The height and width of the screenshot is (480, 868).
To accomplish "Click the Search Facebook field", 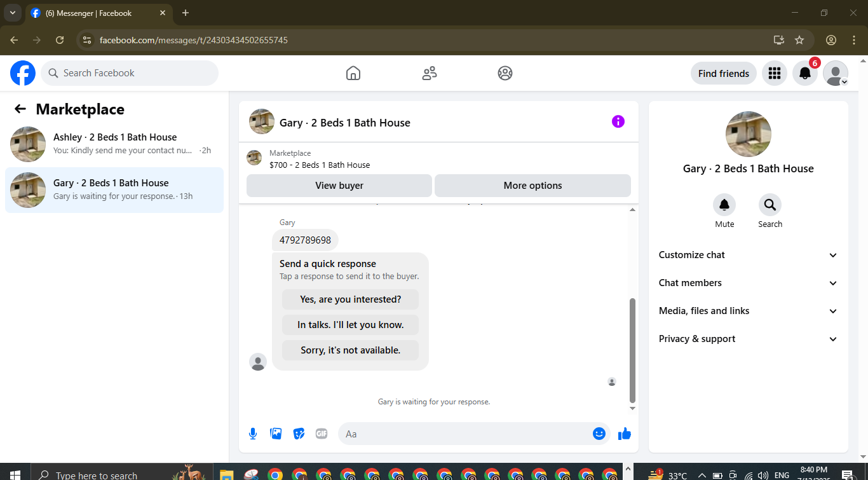I will tap(130, 73).
